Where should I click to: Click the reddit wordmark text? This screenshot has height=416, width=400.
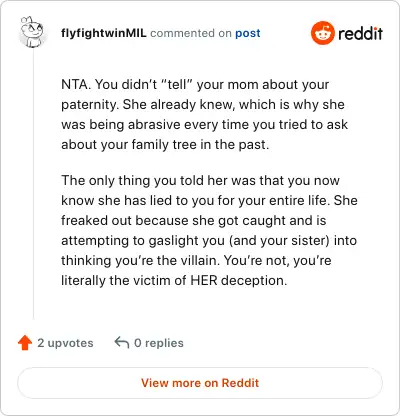click(360, 33)
